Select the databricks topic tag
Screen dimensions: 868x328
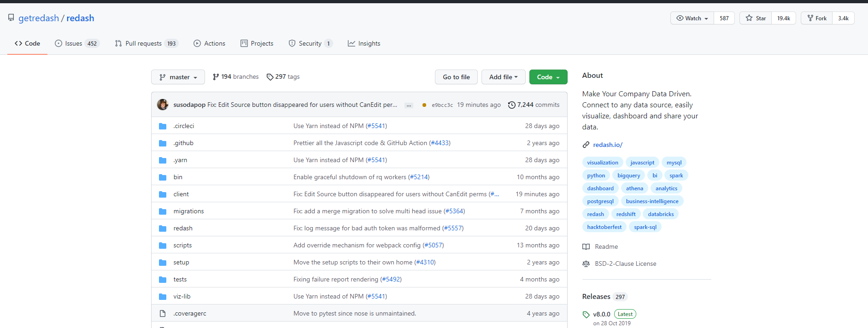[661, 214]
